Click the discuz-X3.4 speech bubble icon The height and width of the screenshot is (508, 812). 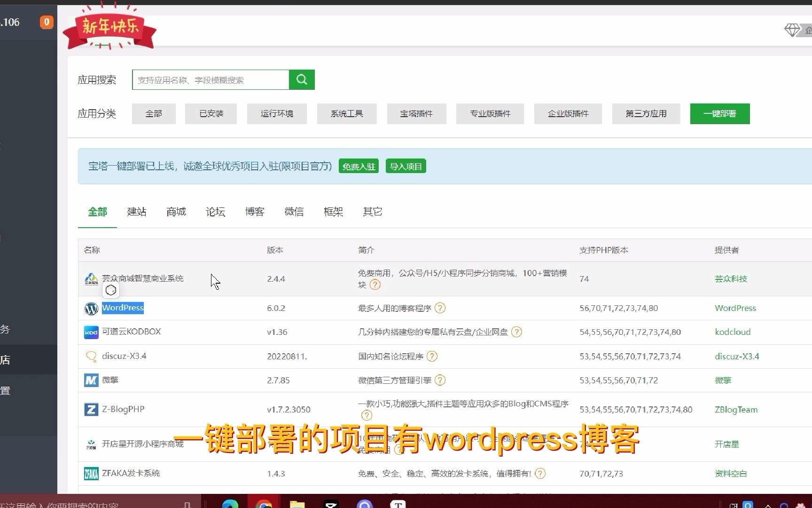pyautogui.click(x=91, y=357)
